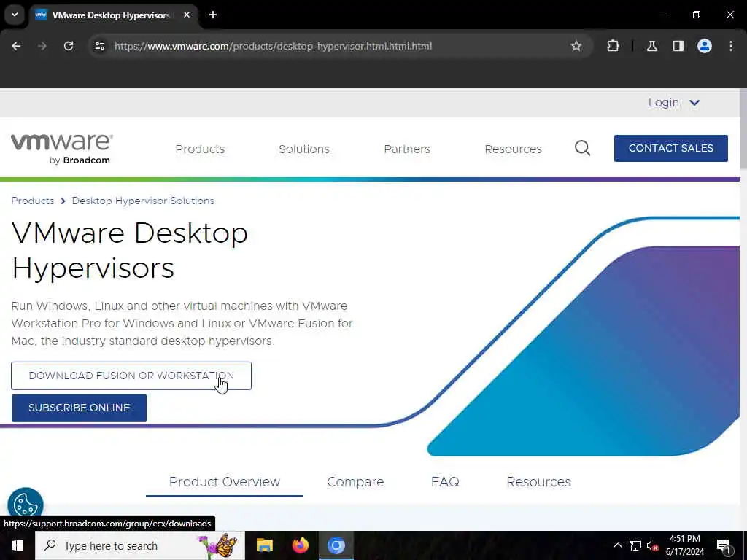Screen dimensions: 747x560
Task: Click the network tray icon
Action: (x=635, y=545)
